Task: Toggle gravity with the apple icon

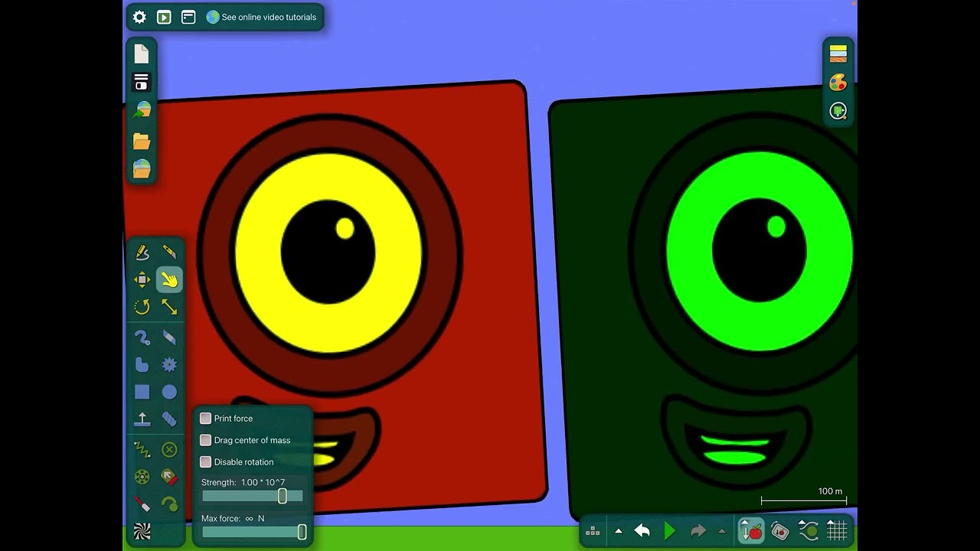Action: click(751, 531)
